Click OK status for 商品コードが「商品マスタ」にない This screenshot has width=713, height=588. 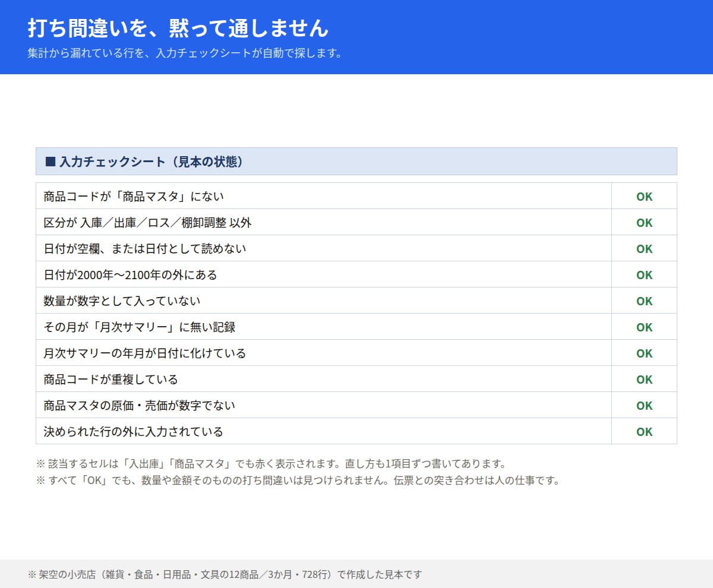click(644, 197)
